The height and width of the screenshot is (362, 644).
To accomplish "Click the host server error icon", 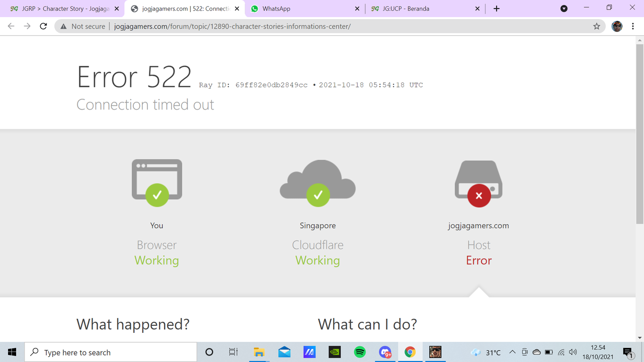I will [478, 184].
